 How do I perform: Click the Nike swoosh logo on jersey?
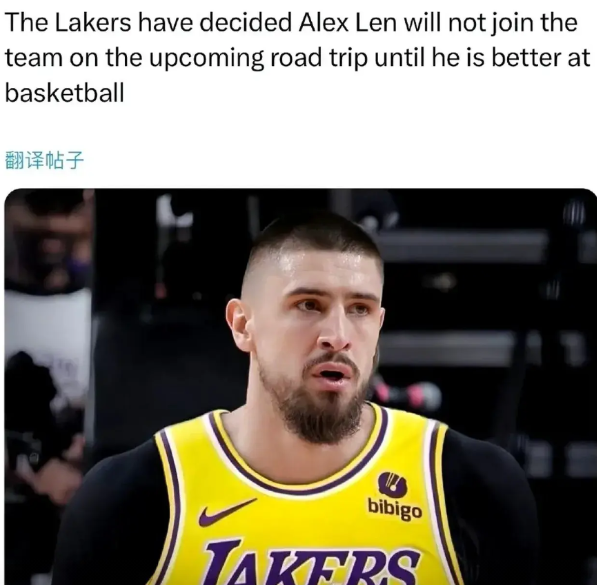(x=227, y=511)
